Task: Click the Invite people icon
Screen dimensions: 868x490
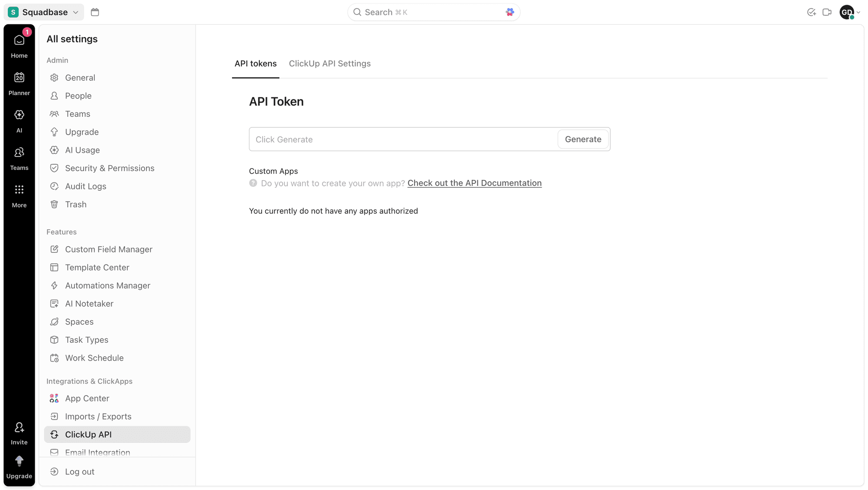Action: coord(19,427)
